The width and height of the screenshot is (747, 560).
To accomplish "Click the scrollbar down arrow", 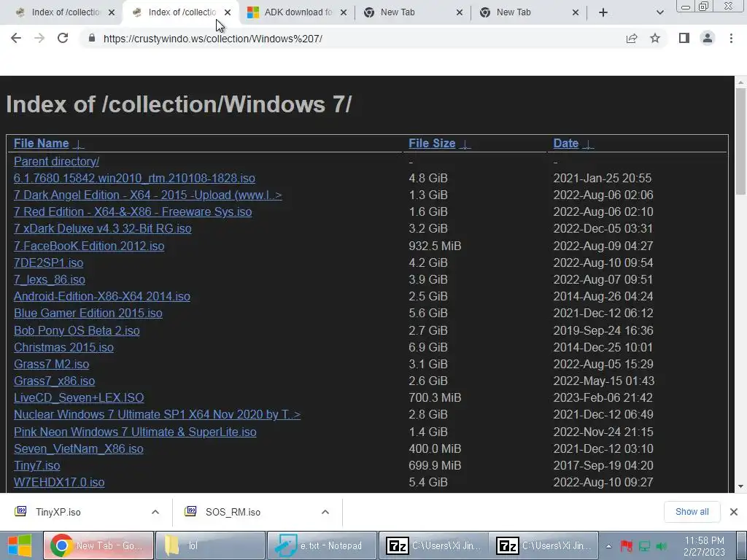I will tap(740, 486).
